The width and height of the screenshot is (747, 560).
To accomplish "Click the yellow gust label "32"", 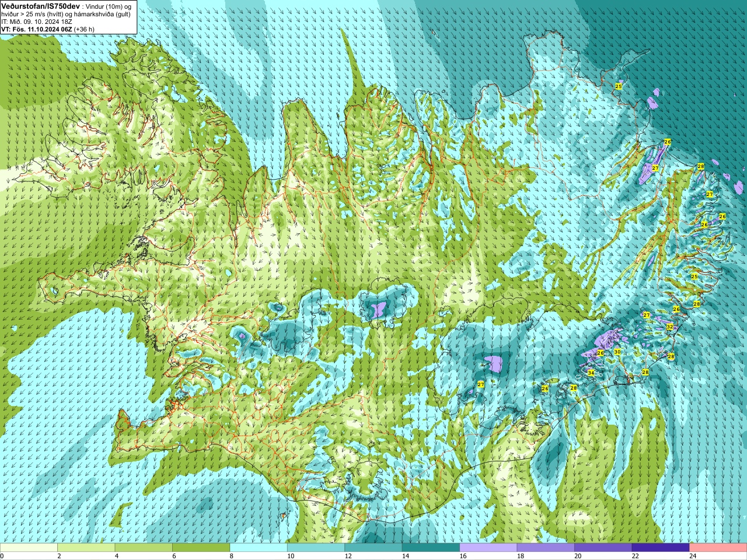I will 670,327.
